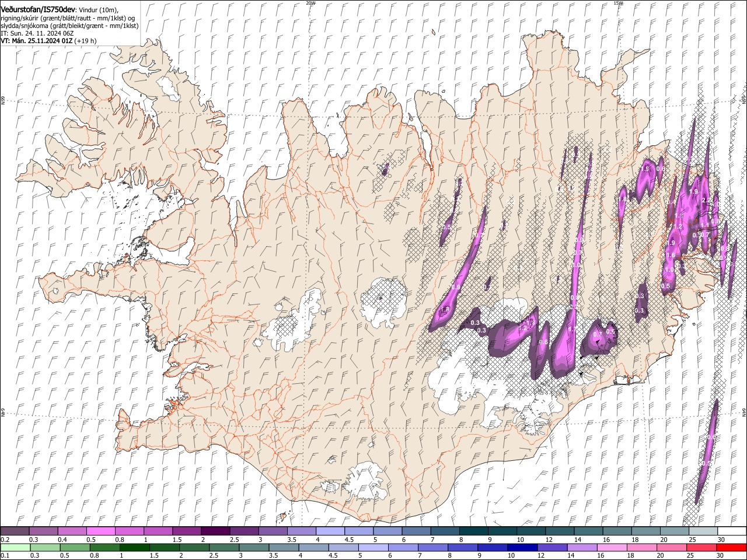The width and height of the screenshot is (747, 560).
Task: Pick the violet rain swatch starting at 12
Action: 551,548
